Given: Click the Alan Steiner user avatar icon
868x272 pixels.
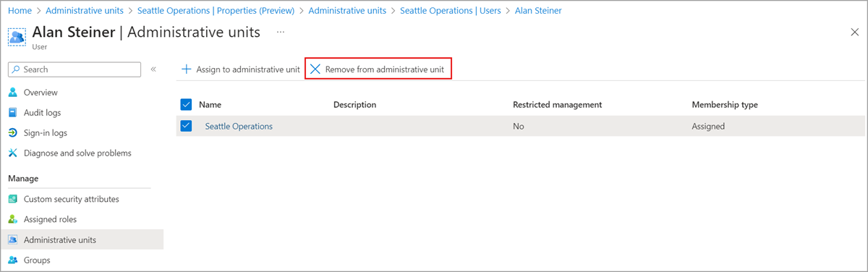Looking at the screenshot, I should pos(17,37).
